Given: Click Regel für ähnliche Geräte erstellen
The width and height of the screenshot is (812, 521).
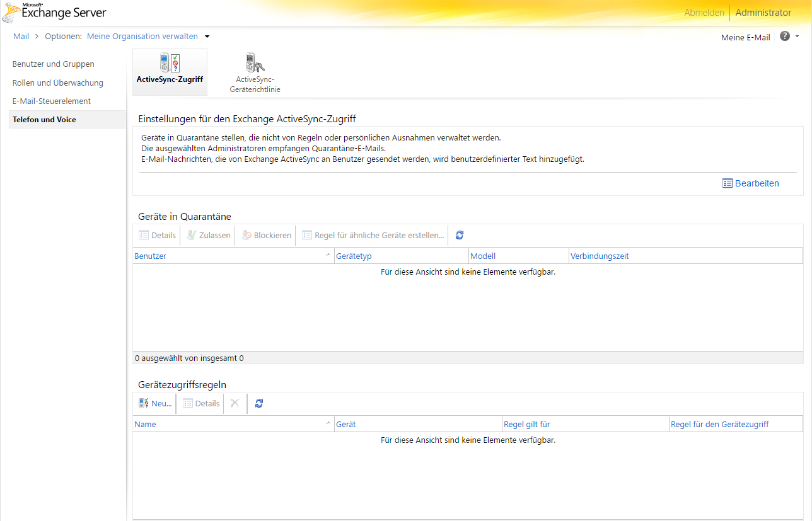Looking at the screenshot, I should click(373, 235).
